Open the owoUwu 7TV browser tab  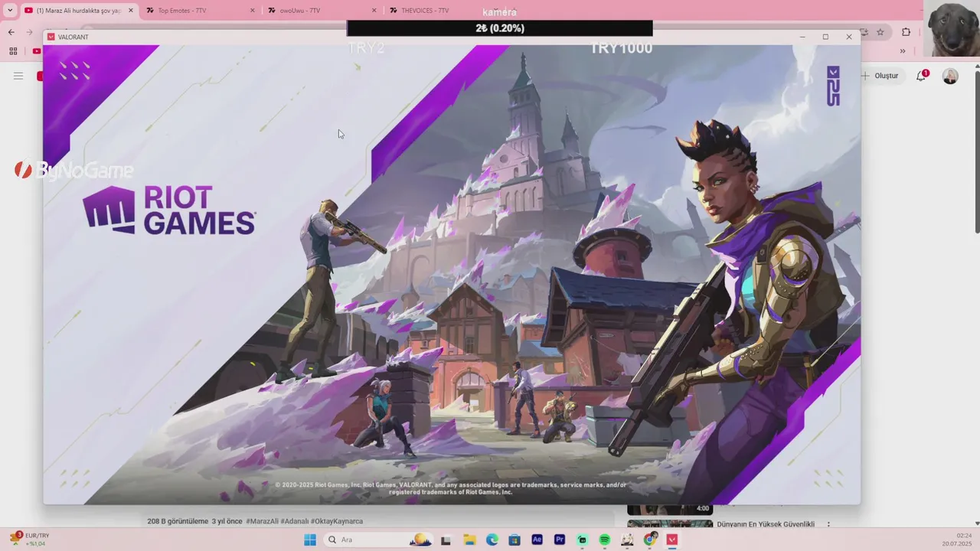[x=322, y=11]
